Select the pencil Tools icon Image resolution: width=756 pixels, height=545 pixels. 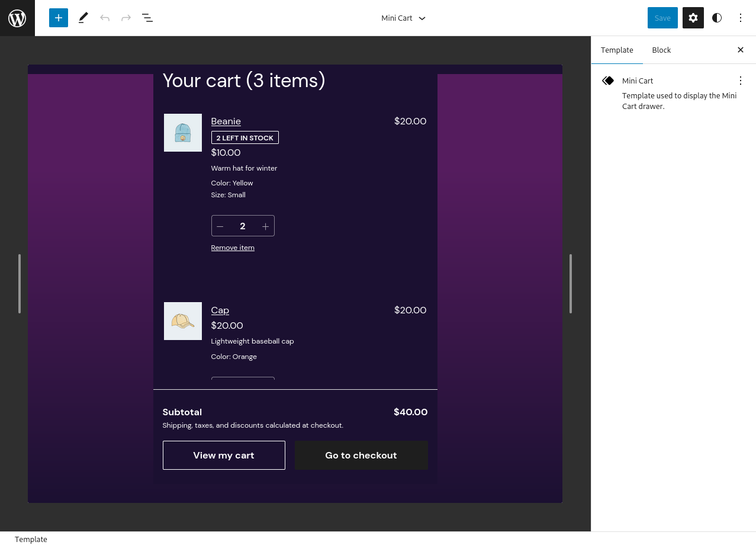click(x=83, y=18)
